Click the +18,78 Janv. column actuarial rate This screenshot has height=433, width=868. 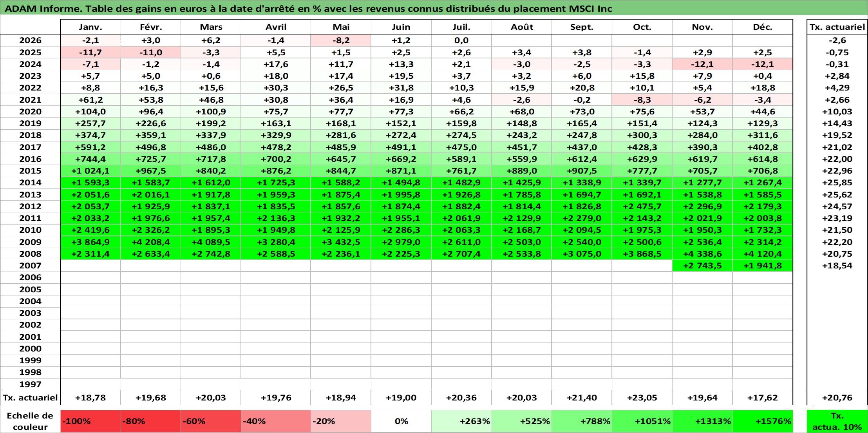(90, 398)
